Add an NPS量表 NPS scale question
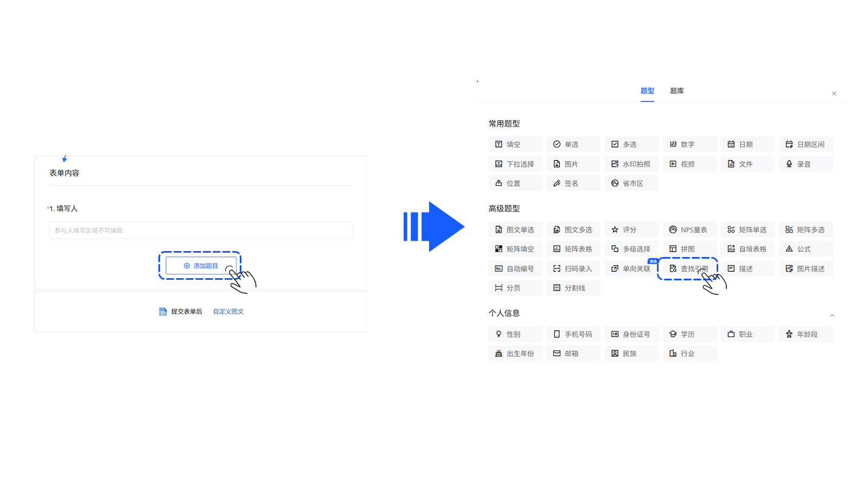The height and width of the screenshot is (488, 868). click(690, 229)
